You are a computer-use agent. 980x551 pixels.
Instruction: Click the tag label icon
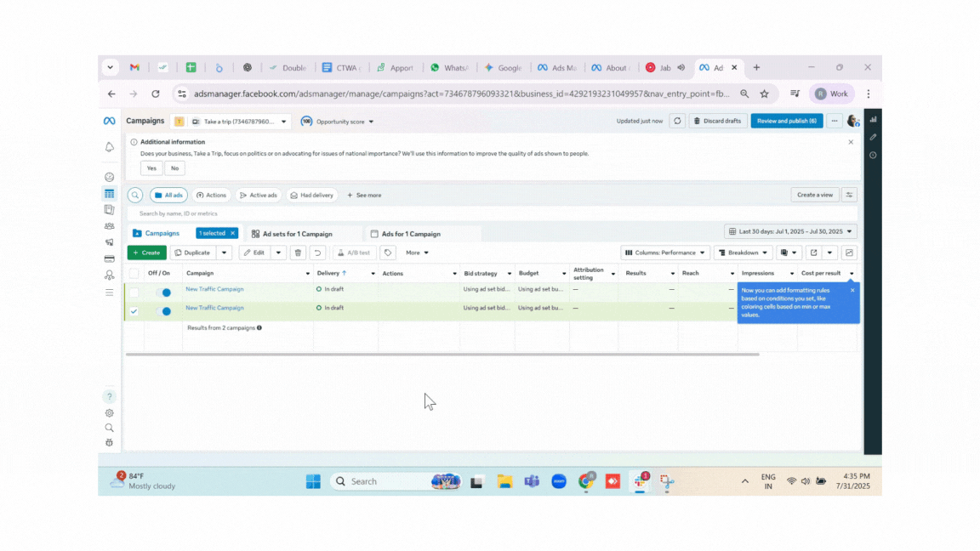(x=388, y=253)
